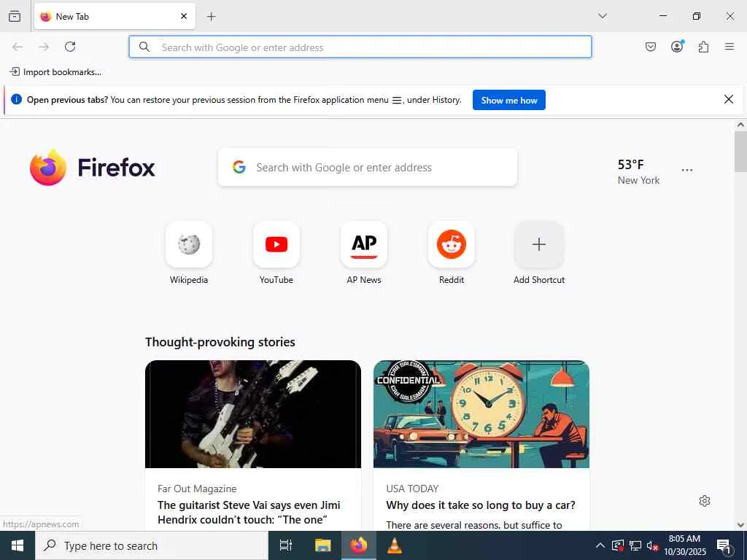Click the security warning tray icon
747x560 pixels.
coord(618,545)
